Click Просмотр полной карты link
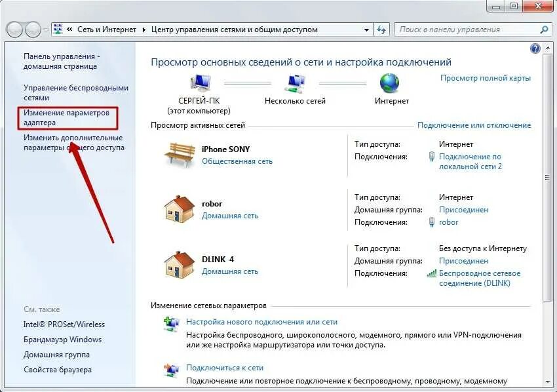This screenshot has width=557, height=392. click(486, 78)
